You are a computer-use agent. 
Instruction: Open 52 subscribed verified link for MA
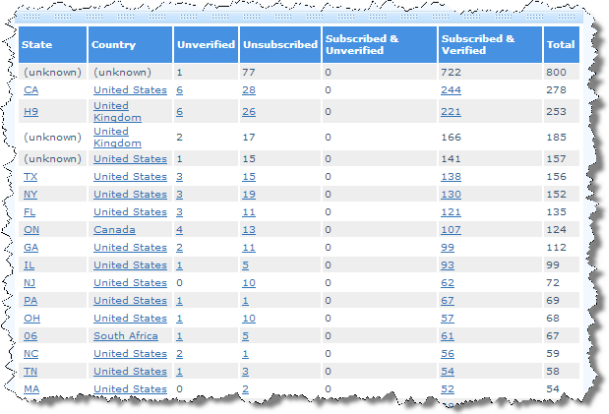tap(447, 389)
